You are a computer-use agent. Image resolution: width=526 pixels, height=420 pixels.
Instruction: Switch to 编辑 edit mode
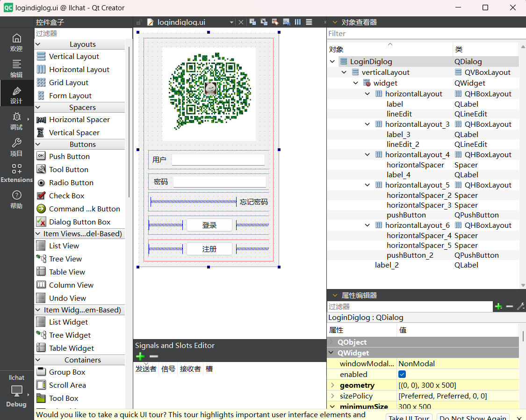(16, 68)
